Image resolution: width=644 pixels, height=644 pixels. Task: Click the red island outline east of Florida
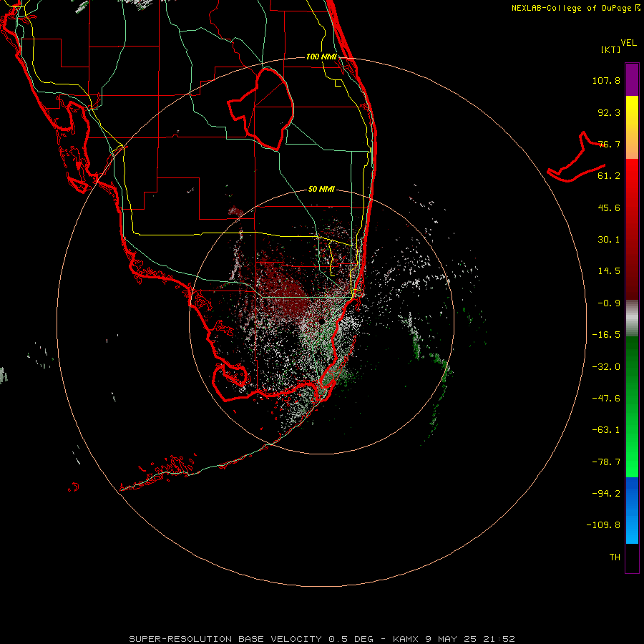(576, 157)
